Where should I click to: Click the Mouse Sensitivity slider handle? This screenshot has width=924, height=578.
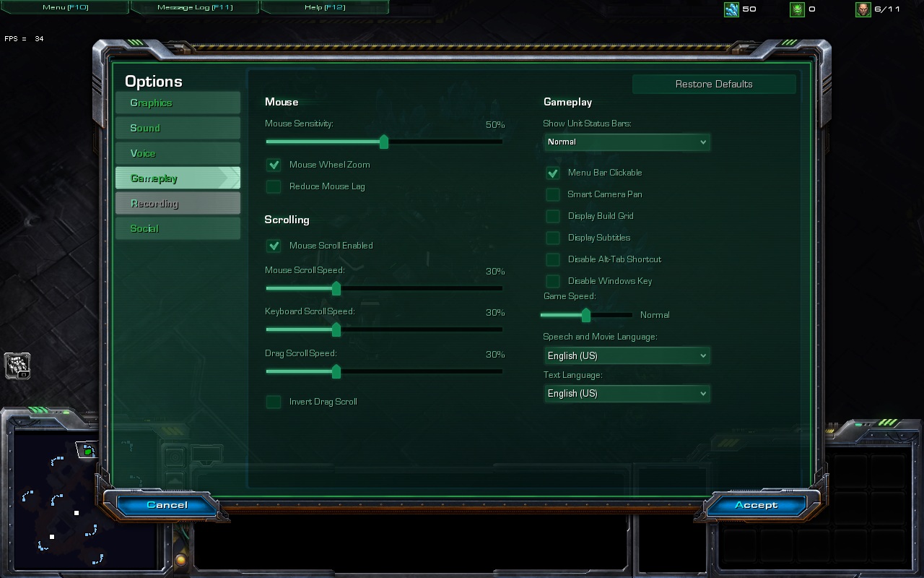tap(384, 142)
